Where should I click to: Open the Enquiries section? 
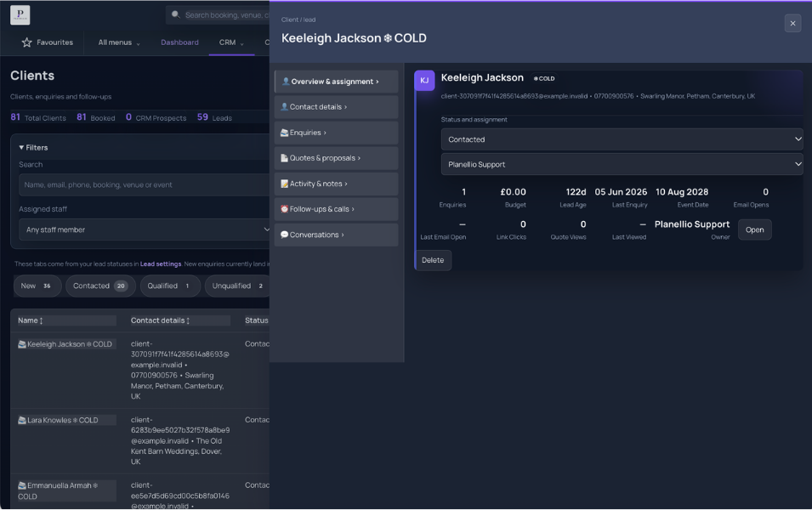(x=336, y=133)
